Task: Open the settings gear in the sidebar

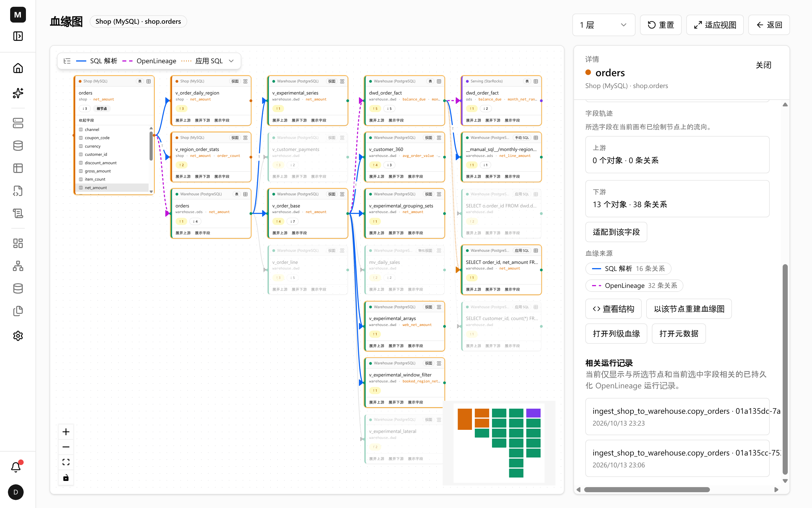Action: click(18, 336)
